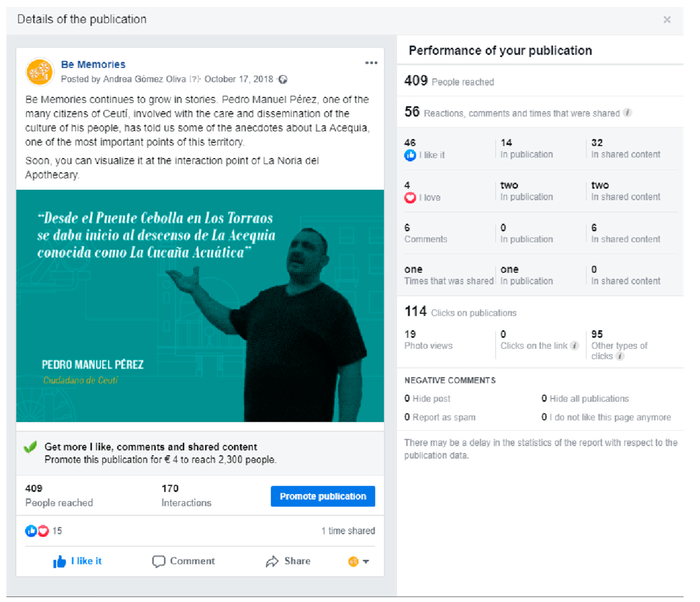
Task: Click the info icon by Other types of clicks
Action: tap(620, 356)
